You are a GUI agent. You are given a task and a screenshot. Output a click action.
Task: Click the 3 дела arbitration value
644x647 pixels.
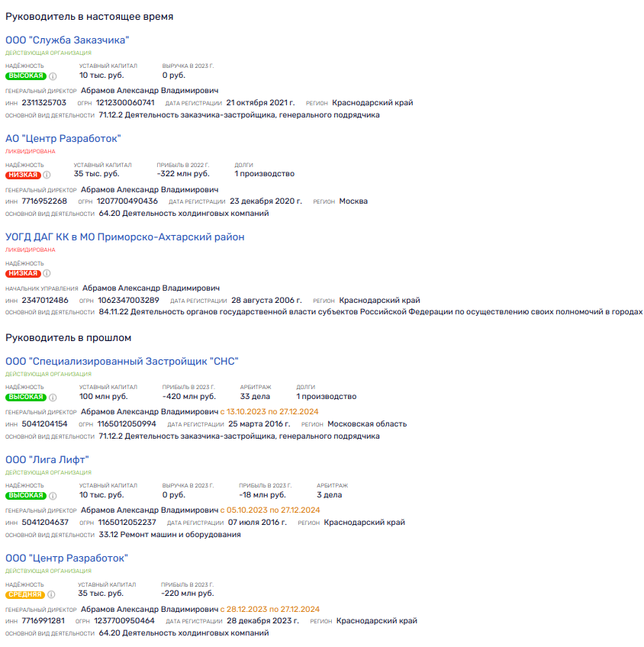coord(329,494)
